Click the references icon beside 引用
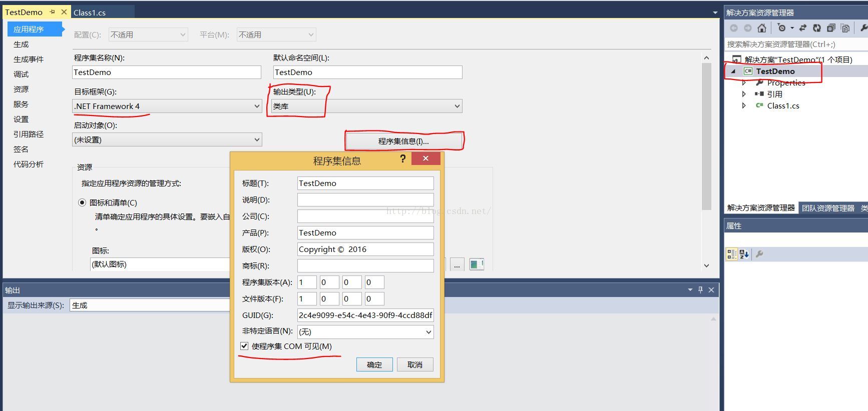This screenshot has height=411, width=868. (x=759, y=94)
